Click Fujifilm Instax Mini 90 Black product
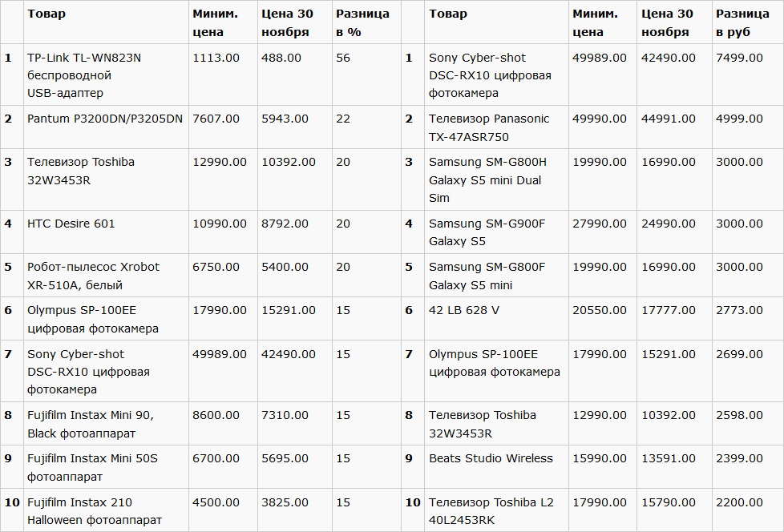The height and width of the screenshot is (532, 784). pos(91,424)
